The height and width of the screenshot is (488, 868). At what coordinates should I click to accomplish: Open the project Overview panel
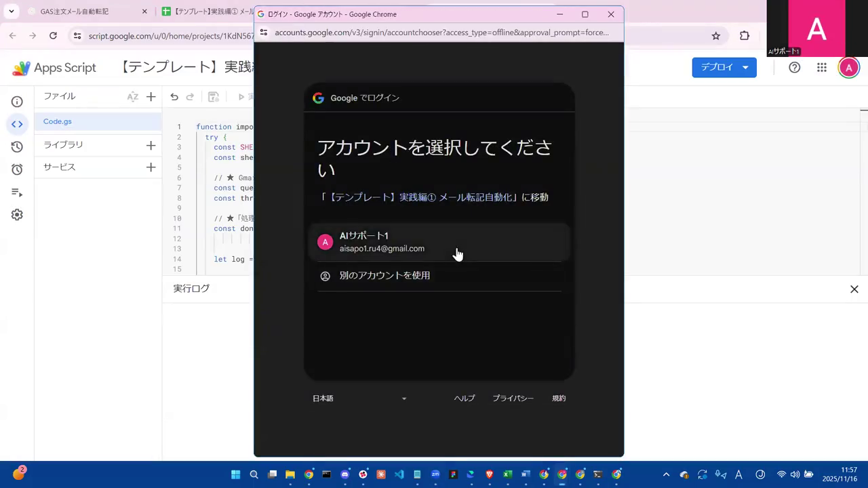[x=17, y=101]
